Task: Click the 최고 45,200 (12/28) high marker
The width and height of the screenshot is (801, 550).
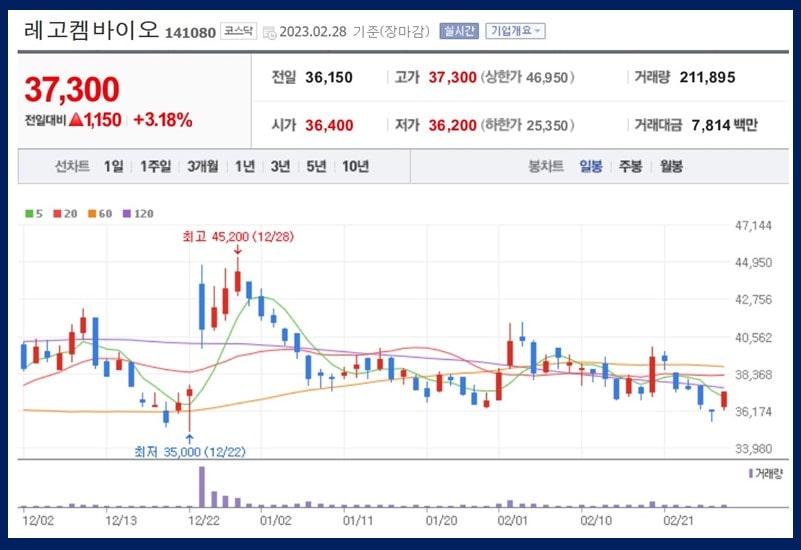Action: [x=238, y=236]
